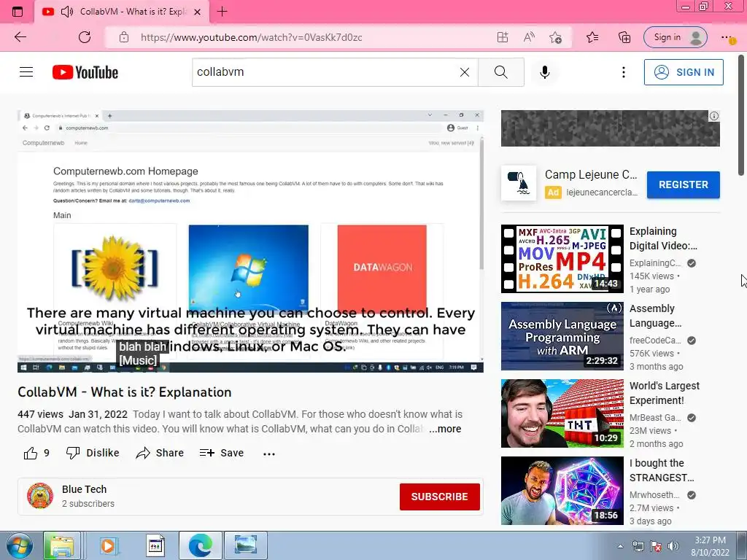Share the video via Share button
This screenshot has height=560, width=747.
coord(160,453)
